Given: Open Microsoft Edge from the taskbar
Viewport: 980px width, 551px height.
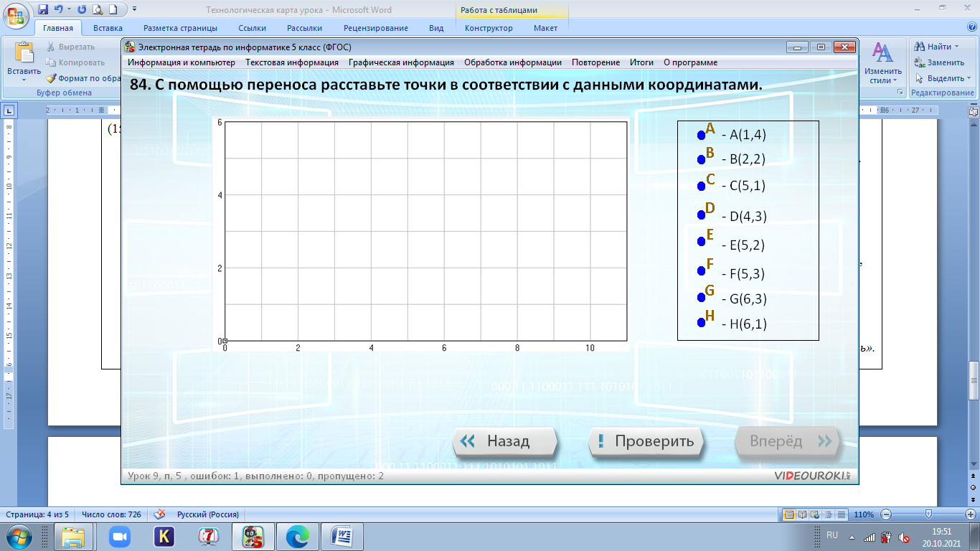Looking at the screenshot, I should (x=297, y=536).
